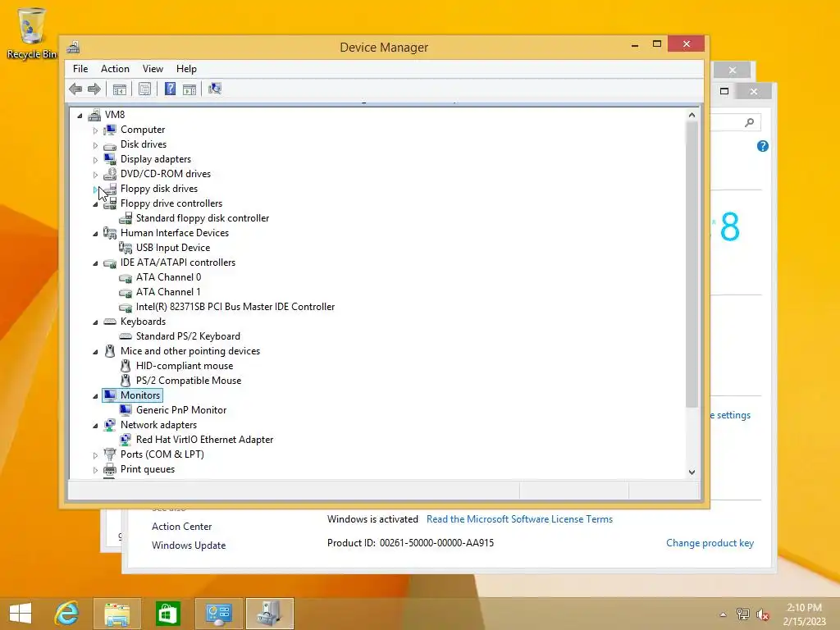
Task: Launch Internet Explorer from the taskbar
Action: point(66,614)
